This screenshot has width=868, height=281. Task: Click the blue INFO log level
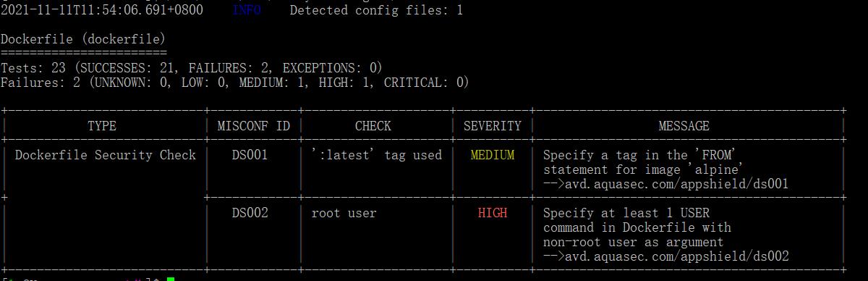247,10
